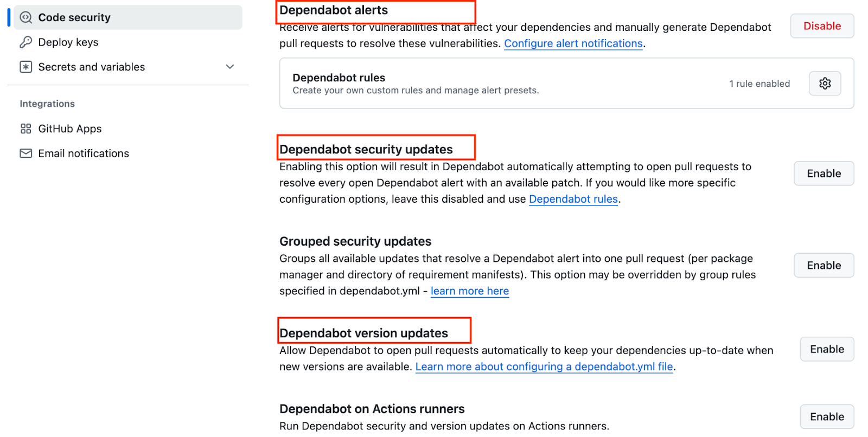Open the Dependabot rules settings gear
This screenshot has height=437, width=868.
825,83
